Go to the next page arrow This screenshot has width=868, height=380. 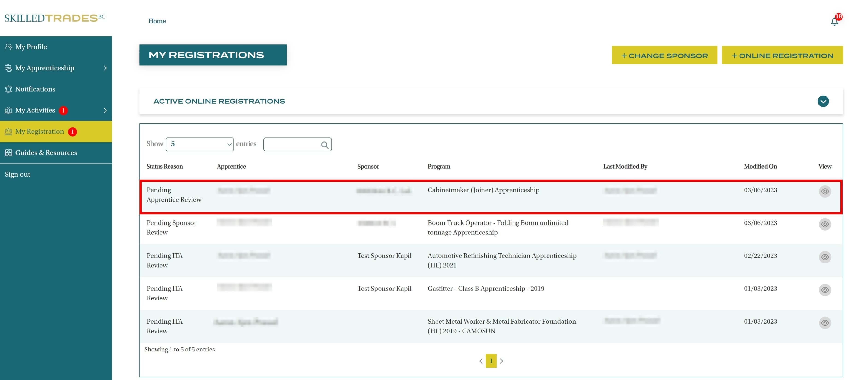(501, 361)
